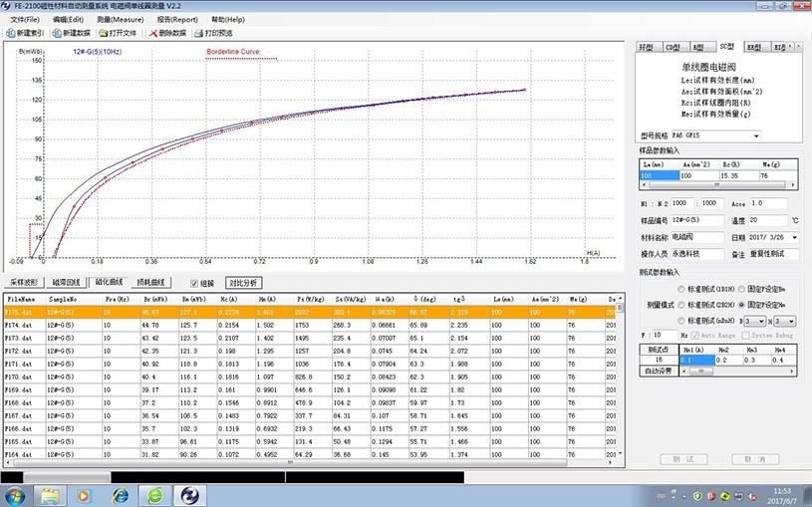Click the taskbar clock showing 11:53
Image resolution: width=812 pixels, height=507 pixels.
[x=782, y=496]
